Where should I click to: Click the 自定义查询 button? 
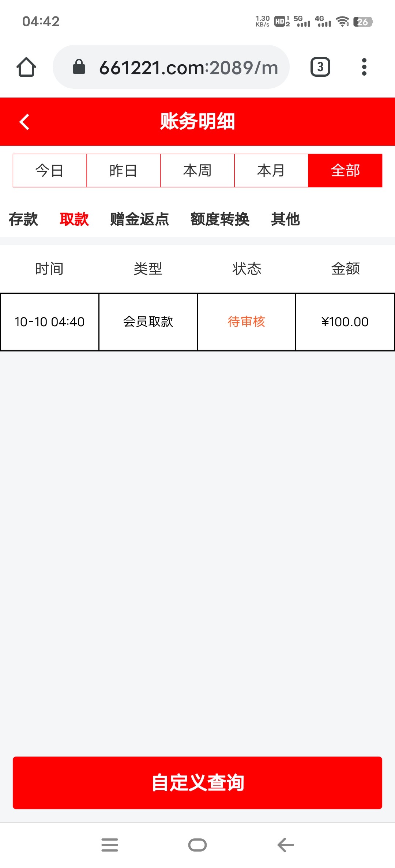[x=197, y=783]
